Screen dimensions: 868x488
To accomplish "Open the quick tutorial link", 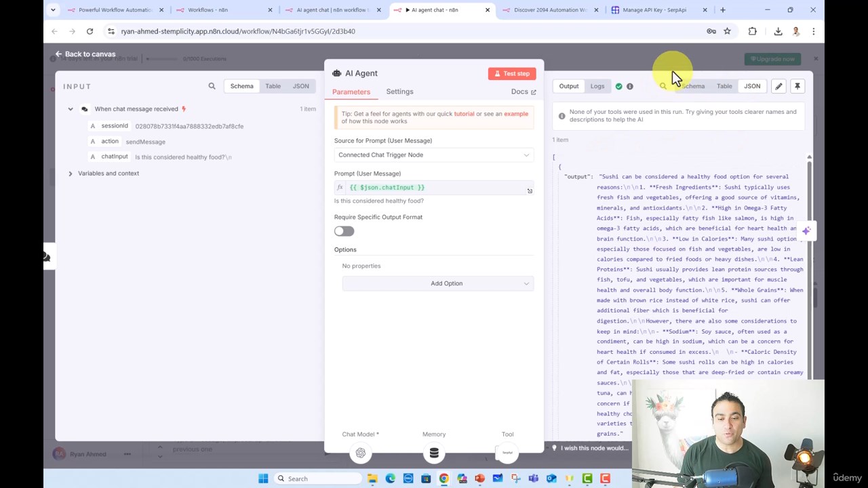I will [464, 114].
